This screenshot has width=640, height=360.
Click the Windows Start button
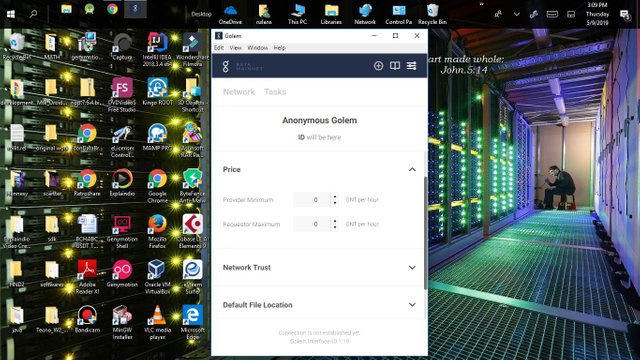tap(11, 14)
